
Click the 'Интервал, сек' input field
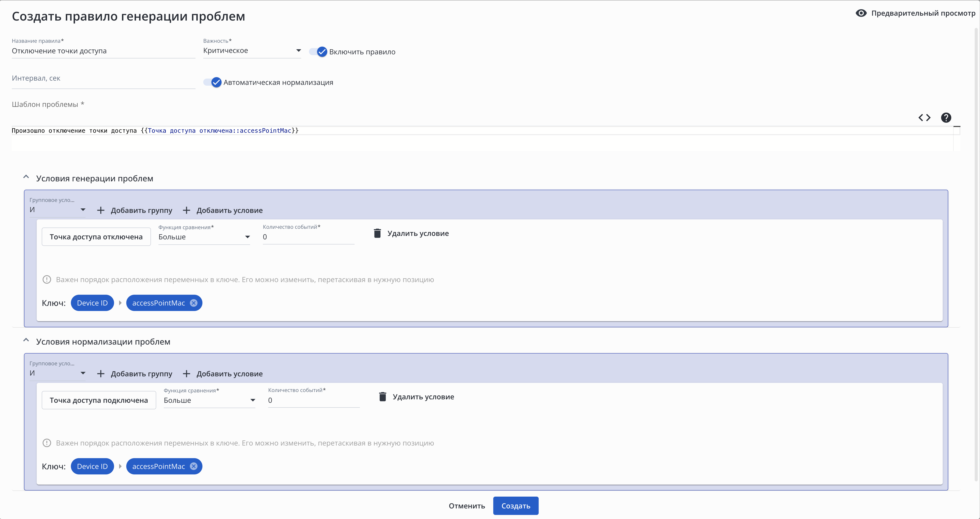103,79
